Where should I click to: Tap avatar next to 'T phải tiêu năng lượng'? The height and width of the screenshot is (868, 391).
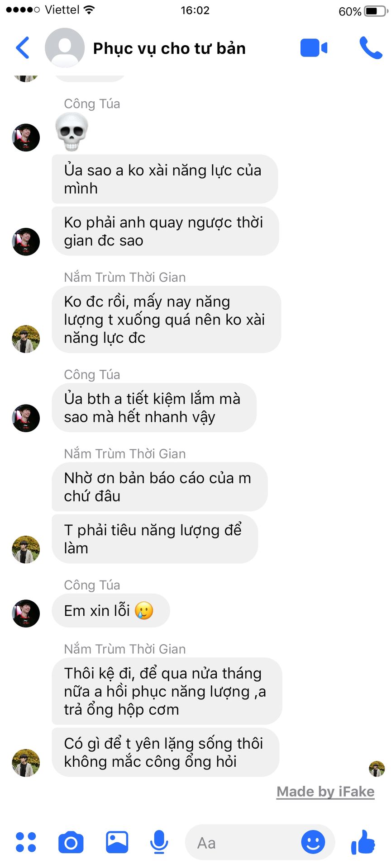(x=26, y=549)
